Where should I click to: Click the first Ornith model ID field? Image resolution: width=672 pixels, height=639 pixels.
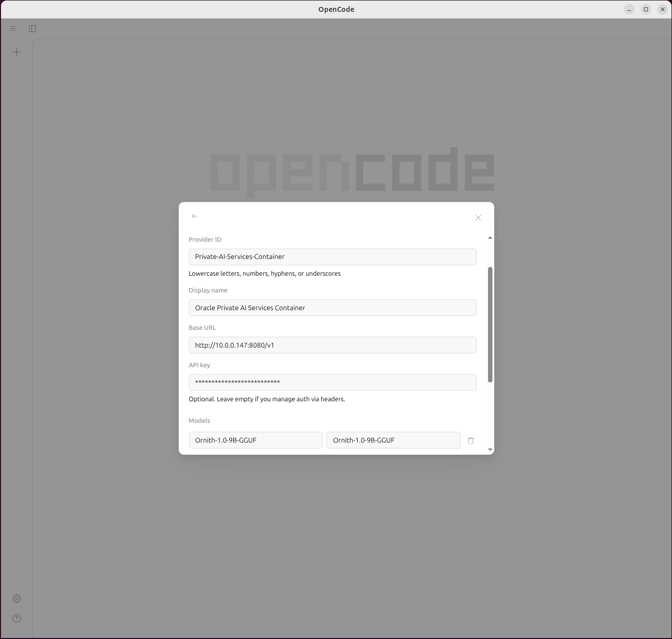(256, 440)
